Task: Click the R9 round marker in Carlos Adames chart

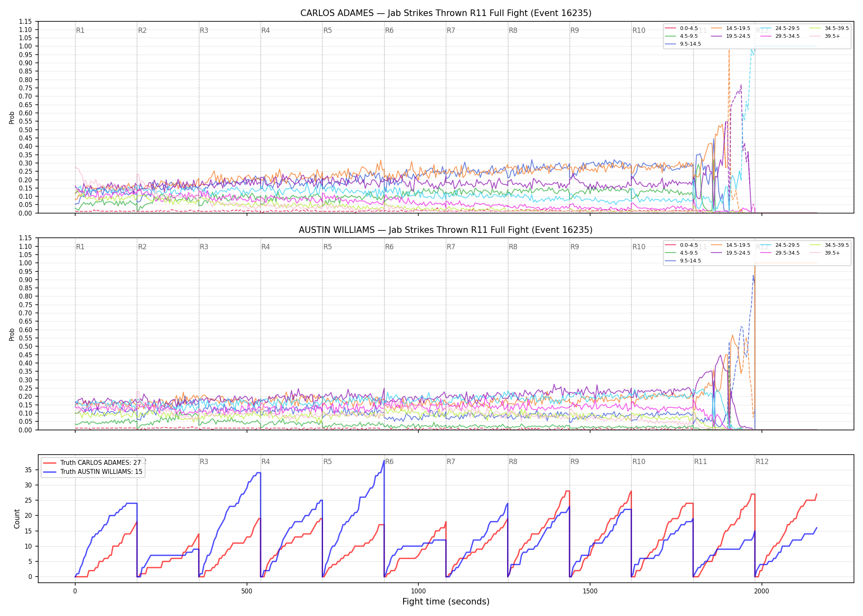Action: click(x=575, y=30)
